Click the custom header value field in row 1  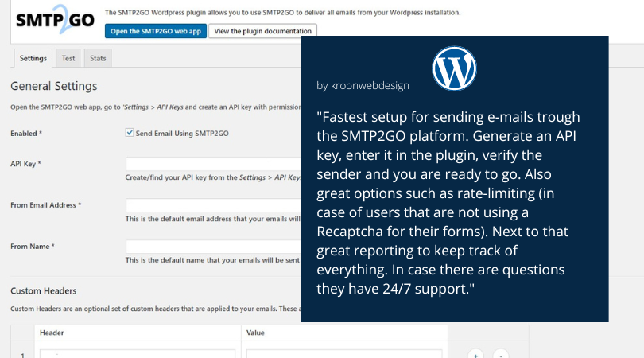click(x=344, y=354)
